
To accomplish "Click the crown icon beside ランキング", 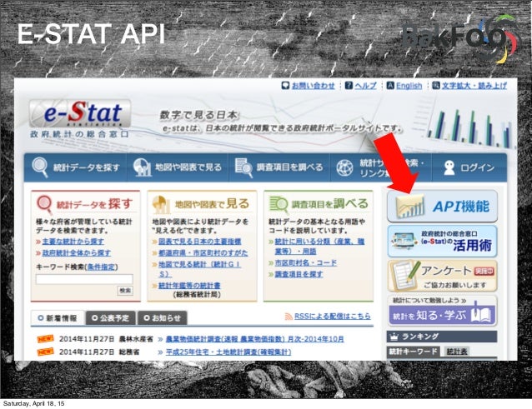I will click(394, 337).
